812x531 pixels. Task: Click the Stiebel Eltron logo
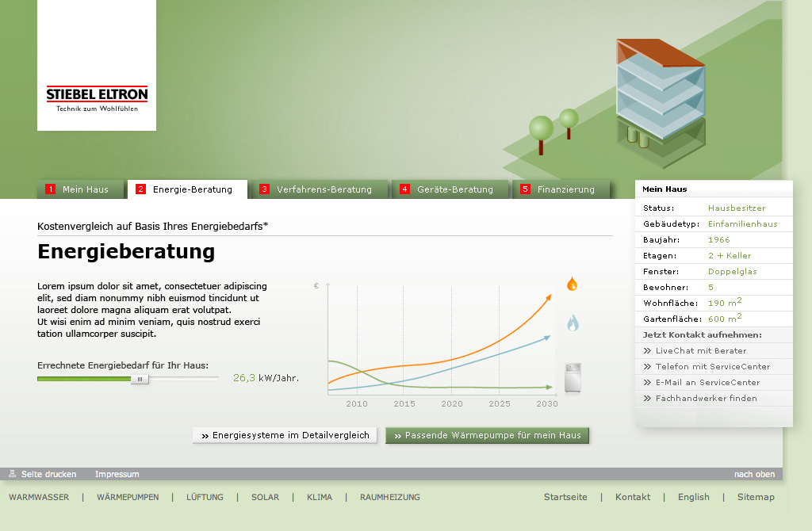click(x=96, y=95)
